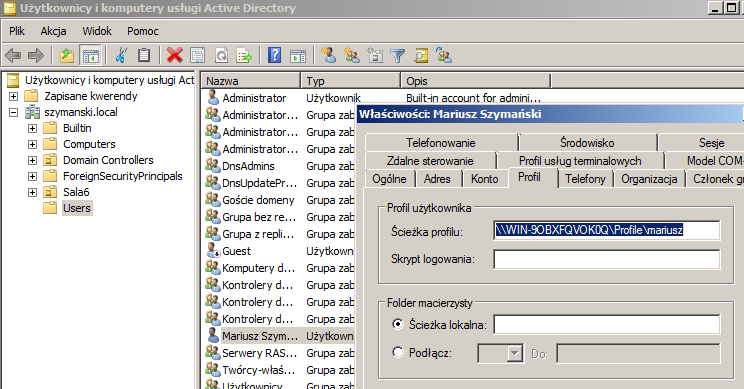Show the action pane toolbar icon
The image size is (744, 389).
[x=298, y=56]
